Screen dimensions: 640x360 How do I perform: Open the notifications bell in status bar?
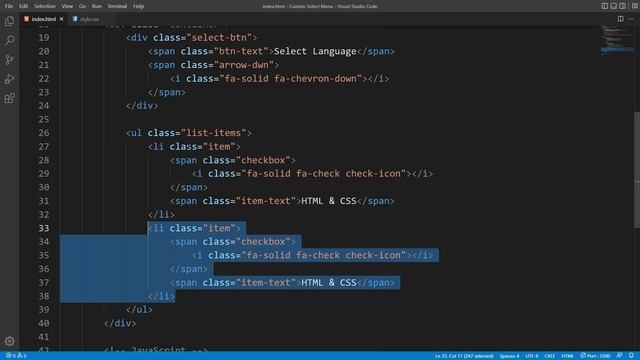[631, 356]
